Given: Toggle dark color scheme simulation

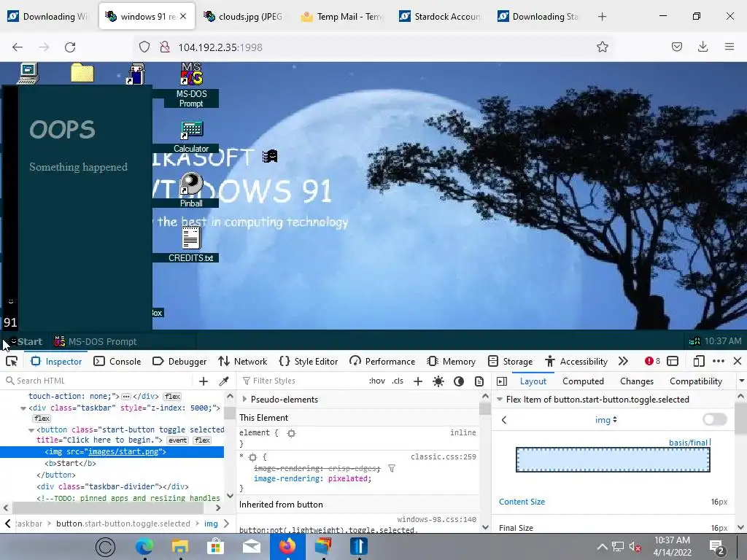Looking at the screenshot, I should (459, 381).
